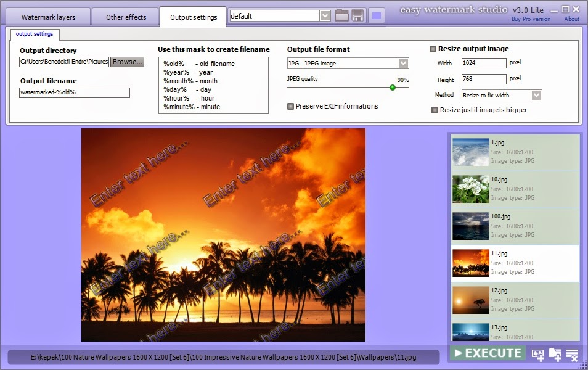The image size is (588, 370).
Task: Click the watermarked sunset preview image
Action: point(223,235)
